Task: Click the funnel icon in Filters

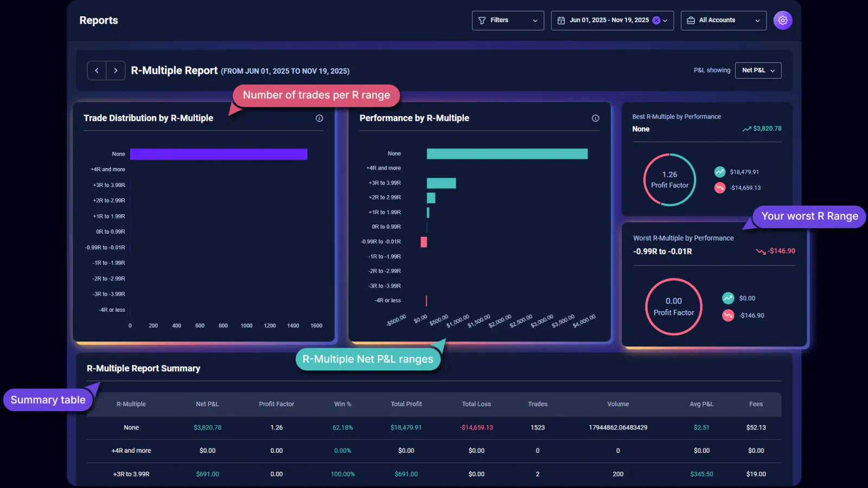Action: click(482, 20)
